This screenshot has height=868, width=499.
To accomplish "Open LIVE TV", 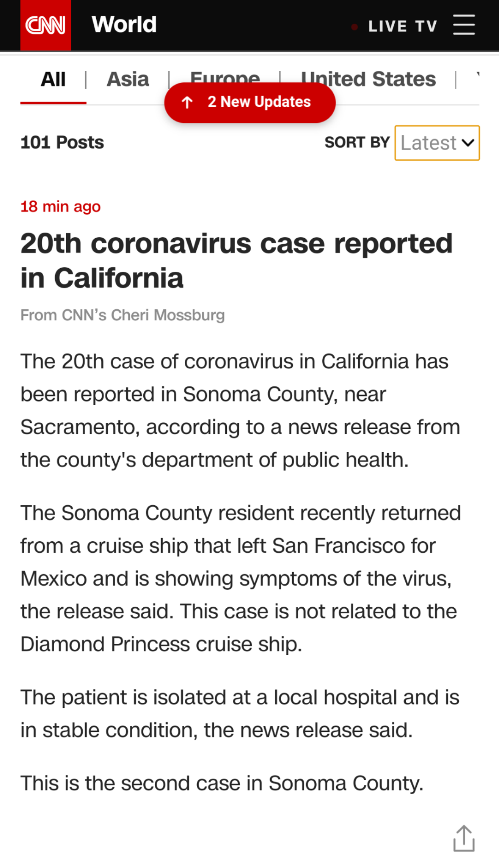I will pyautogui.click(x=402, y=26).
